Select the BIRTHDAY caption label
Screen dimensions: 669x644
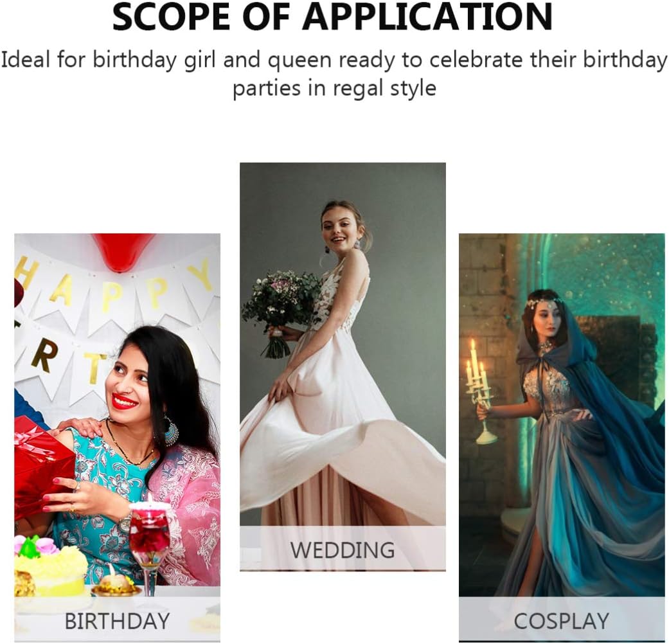118,620
